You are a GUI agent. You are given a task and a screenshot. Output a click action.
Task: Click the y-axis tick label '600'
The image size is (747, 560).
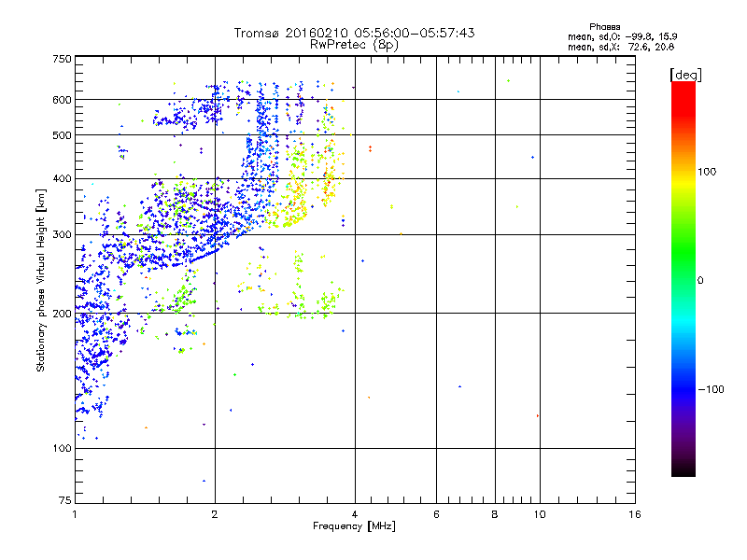click(x=62, y=100)
